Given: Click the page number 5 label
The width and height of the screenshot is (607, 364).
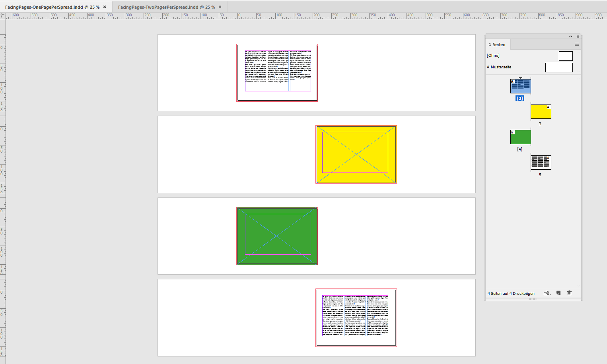Looking at the screenshot, I should click(x=540, y=175).
